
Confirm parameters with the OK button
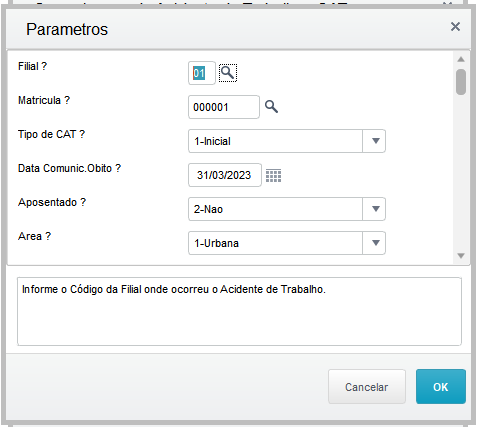[441, 387]
